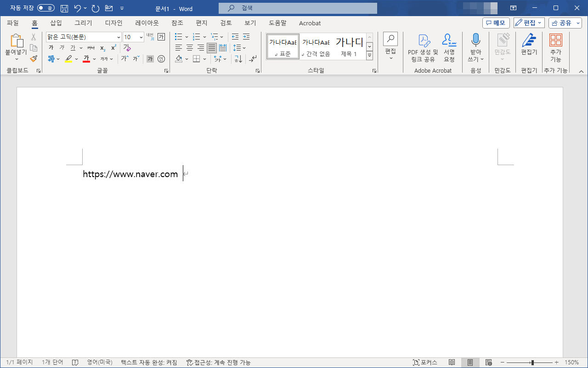Switch to the 삽입 tab
The width and height of the screenshot is (588, 368).
56,23
